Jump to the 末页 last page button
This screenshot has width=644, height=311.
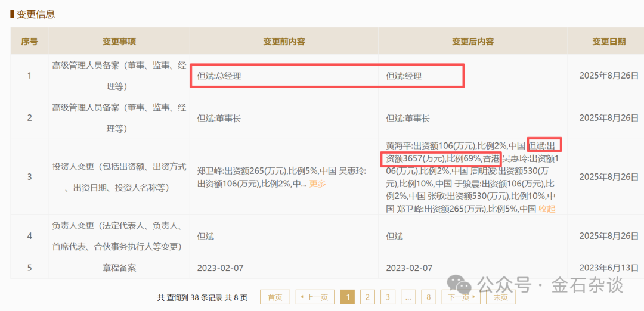[x=501, y=297]
